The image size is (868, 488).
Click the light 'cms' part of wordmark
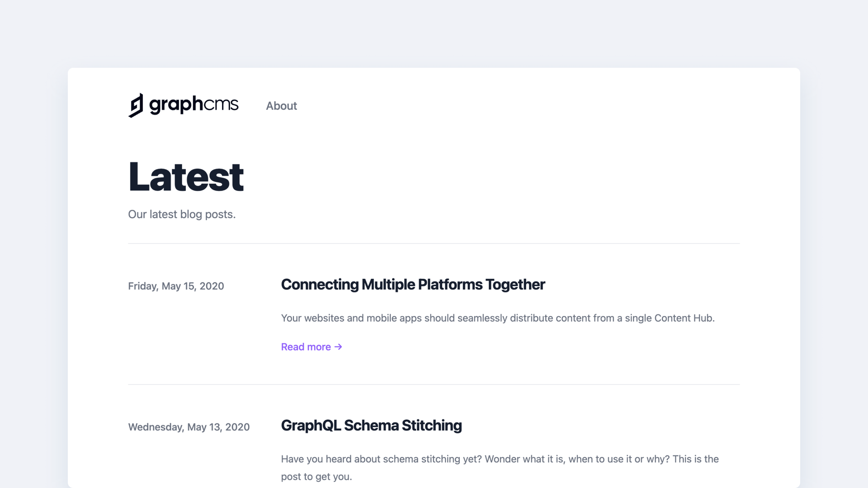pyautogui.click(x=221, y=105)
